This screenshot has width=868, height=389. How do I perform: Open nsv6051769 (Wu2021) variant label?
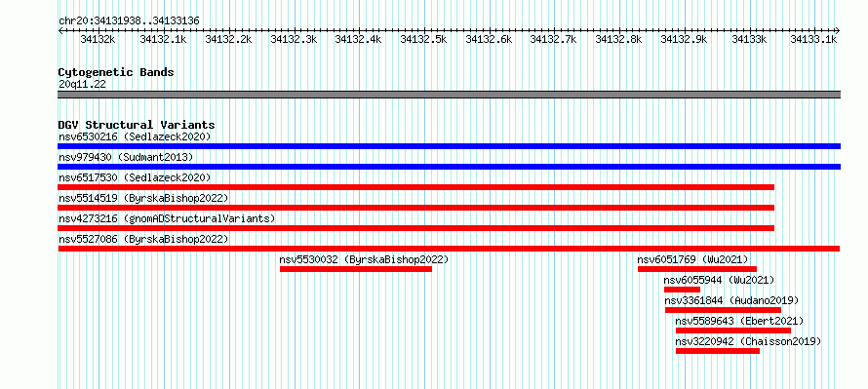pyautogui.click(x=692, y=259)
